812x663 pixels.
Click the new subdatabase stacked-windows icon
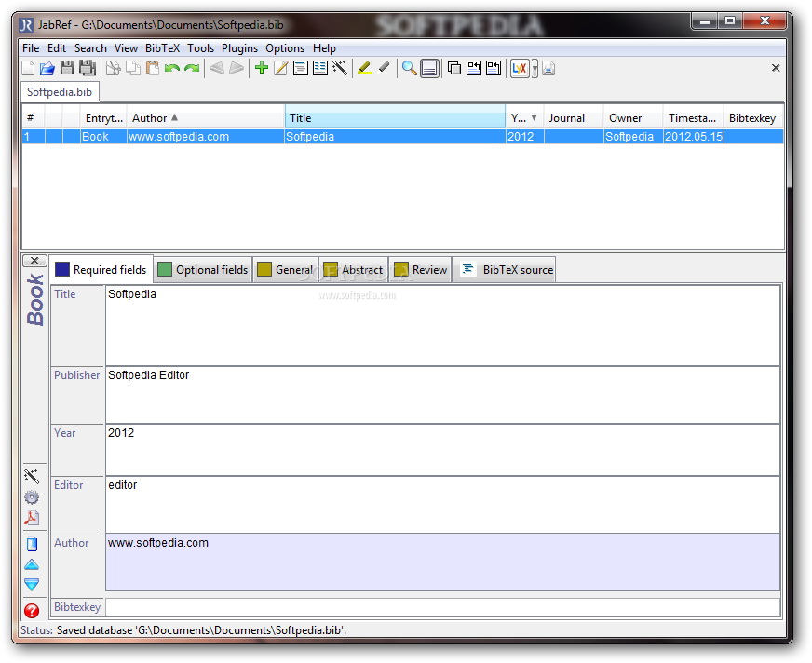(454, 68)
